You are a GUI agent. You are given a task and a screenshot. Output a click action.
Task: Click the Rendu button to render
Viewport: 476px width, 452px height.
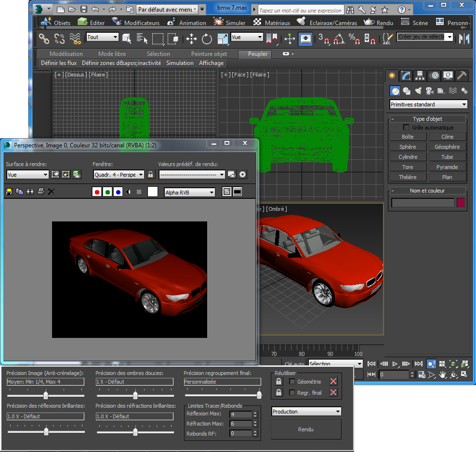click(306, 429)
